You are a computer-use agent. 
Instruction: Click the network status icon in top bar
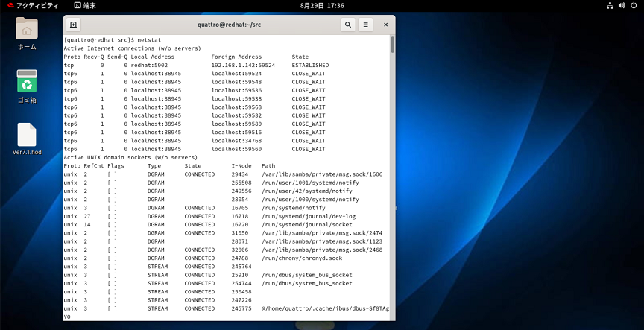click(610, 5)
